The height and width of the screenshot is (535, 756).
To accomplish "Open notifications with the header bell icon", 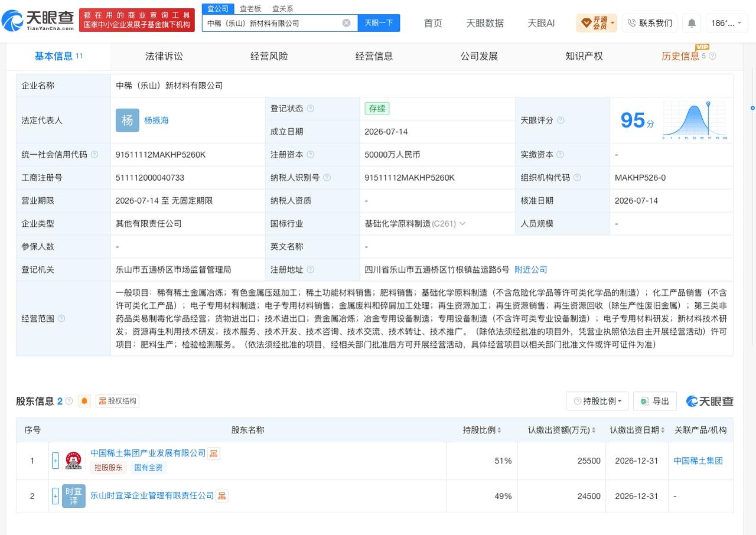I will pos(692,23).
